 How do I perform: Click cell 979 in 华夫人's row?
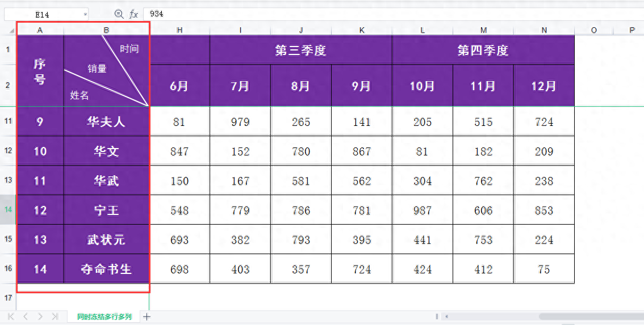(x=240, y=121)
